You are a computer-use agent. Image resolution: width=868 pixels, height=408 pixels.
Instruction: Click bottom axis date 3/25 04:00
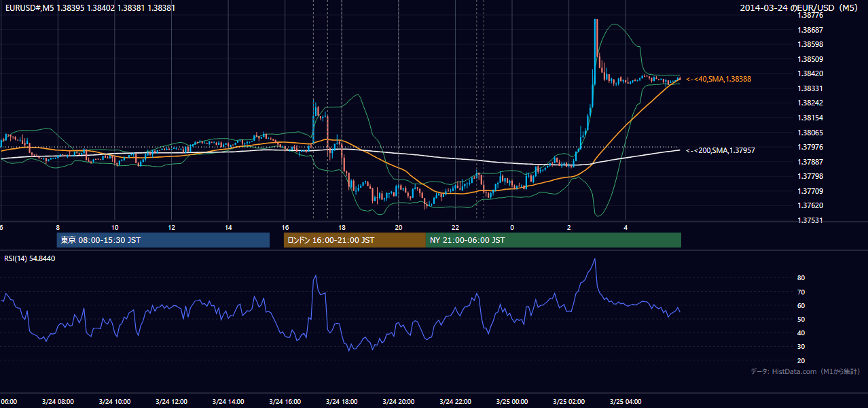[626, 402]
